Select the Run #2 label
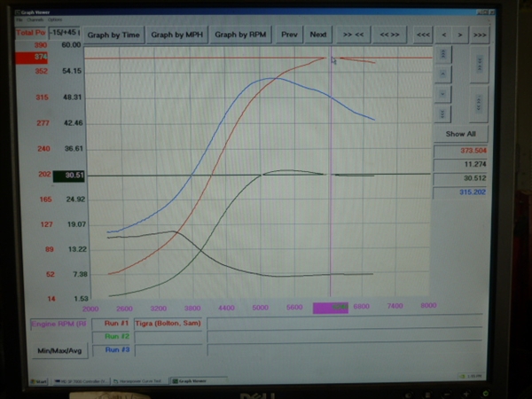 pyautogui.click(x=112, y=337)
